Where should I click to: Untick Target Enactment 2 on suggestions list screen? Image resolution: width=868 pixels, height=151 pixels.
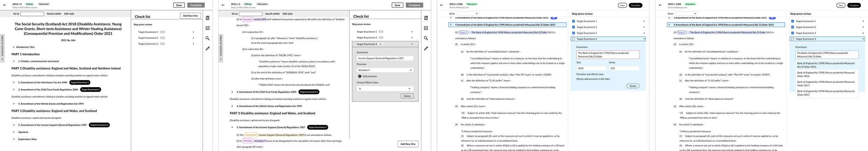[793, 27]
